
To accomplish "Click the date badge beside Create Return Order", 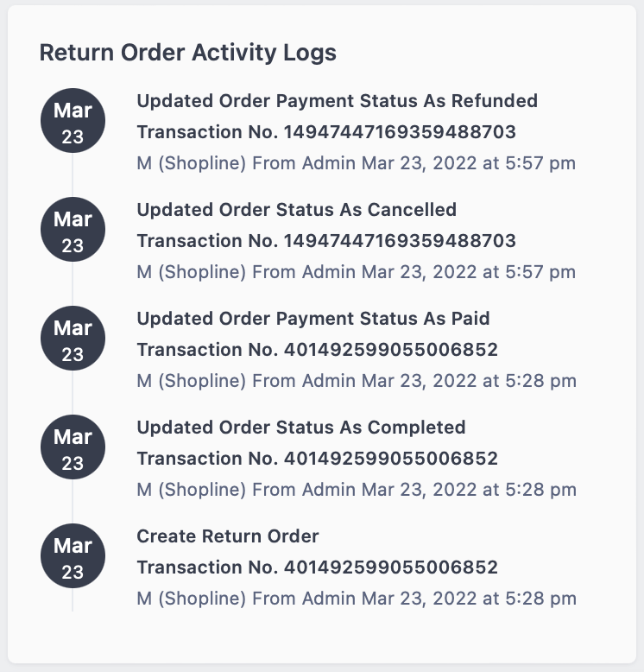I will [73, 556].
